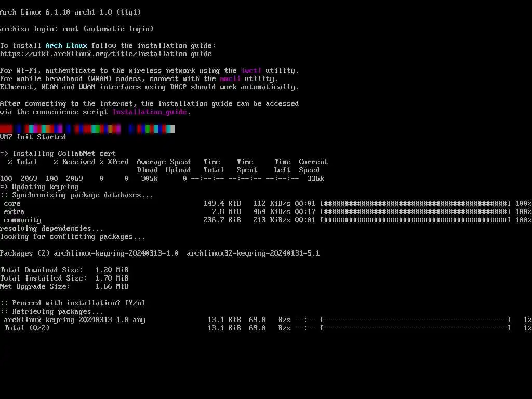Click the magenta 'iwctl' utility name
Viewport: 532px width, 399px height.
251,71
